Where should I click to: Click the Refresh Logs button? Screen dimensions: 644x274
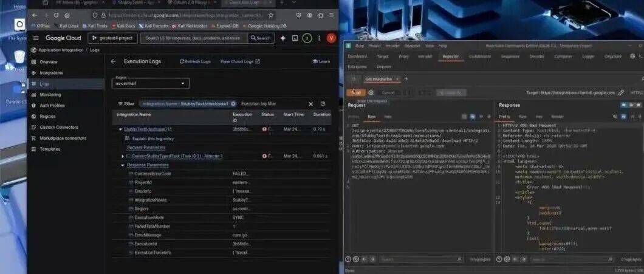click(x=195, y=61)
